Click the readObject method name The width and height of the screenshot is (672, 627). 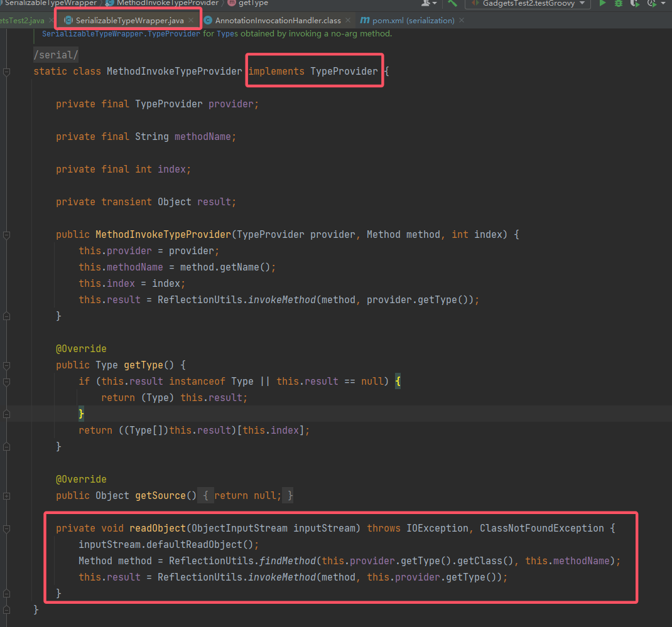pos(157,528)
